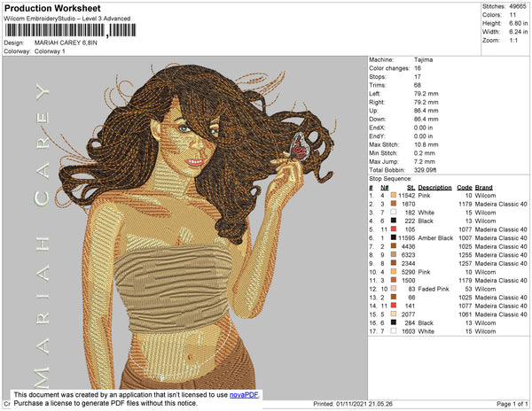Click the 'Colorway 1' value
The width and height of the screenshot is (532, 411).
pos(50,51)
